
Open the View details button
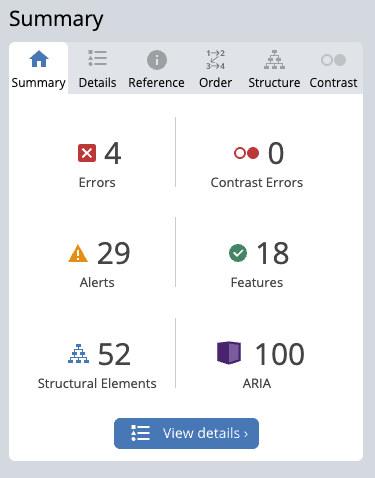186,433
